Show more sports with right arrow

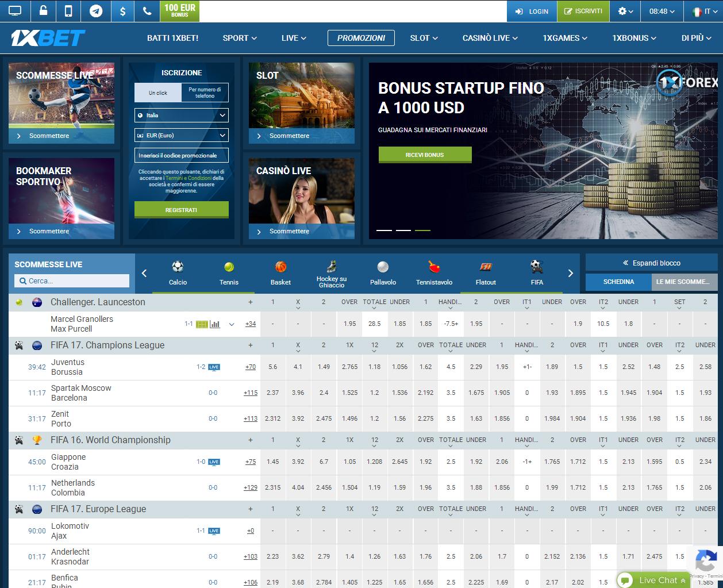571,273
